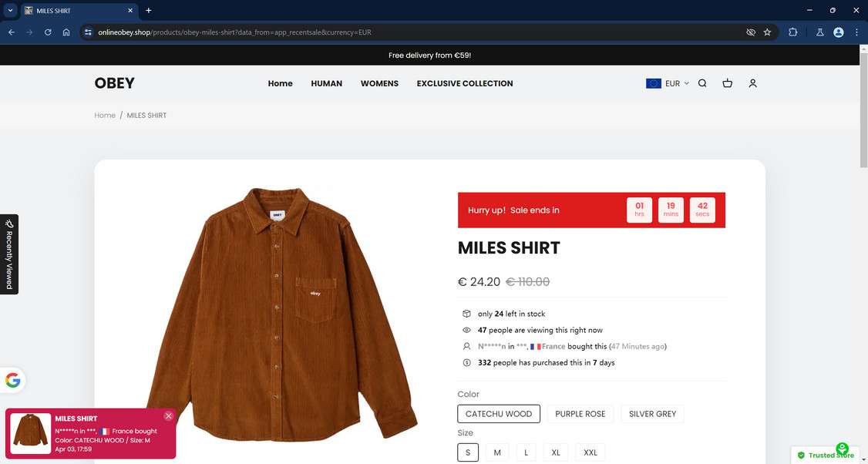Click the crossed-out € 110.00 price

[527, 282]
